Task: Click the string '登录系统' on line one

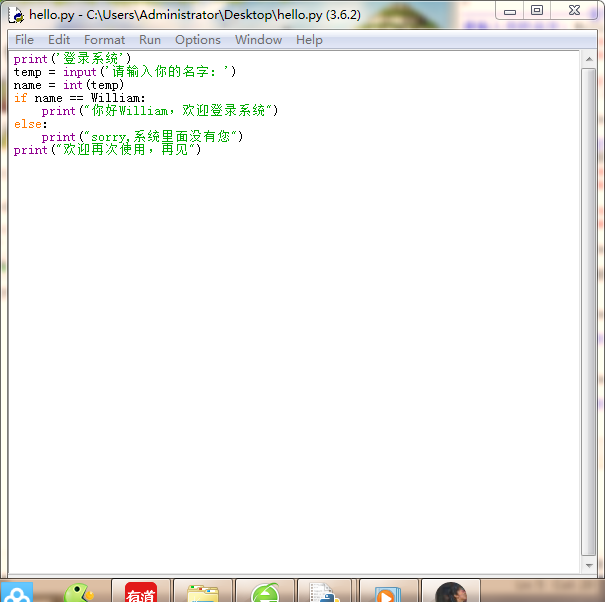Action: tap(90, 59)
